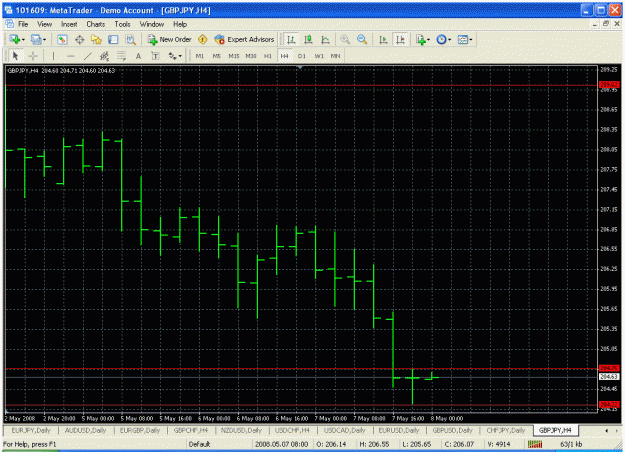This screenshot has width=625, height=452.
Task: Choose the Fibonacci Retracement tool
Action: (x=121, y=56)
